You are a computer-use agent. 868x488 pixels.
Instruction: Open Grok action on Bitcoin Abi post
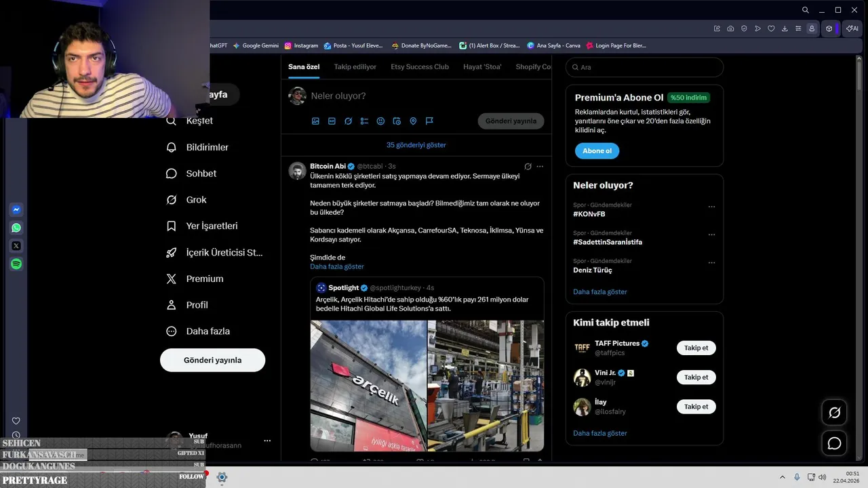[x=528, y=166]
